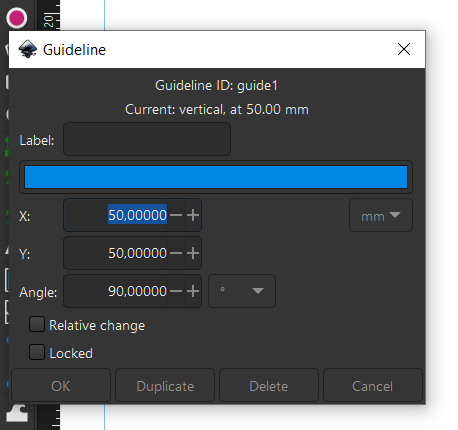
Task: Close the Guideline dialog window
Action: pos(404,49)
